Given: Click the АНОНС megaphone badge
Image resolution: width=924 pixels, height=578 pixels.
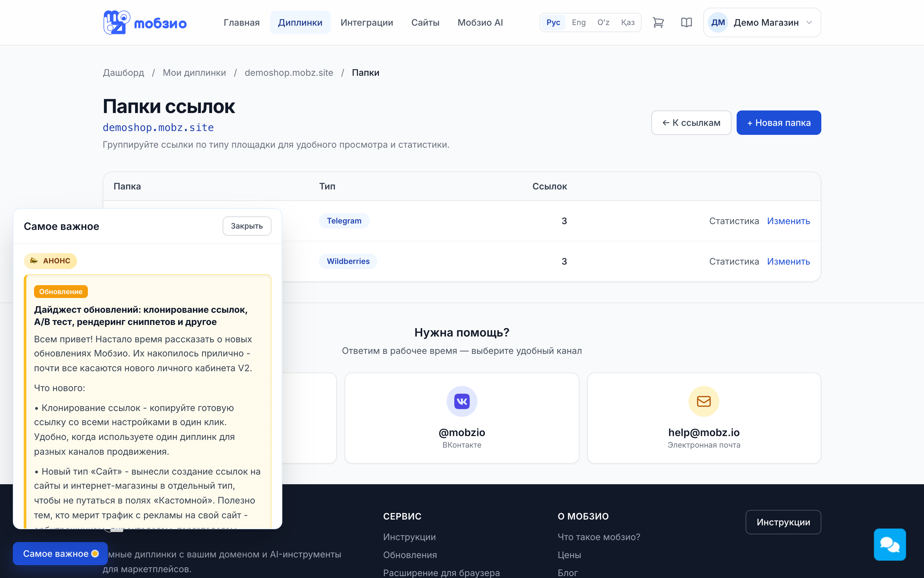Looking at the screenshot, I should tap(50, 261).
